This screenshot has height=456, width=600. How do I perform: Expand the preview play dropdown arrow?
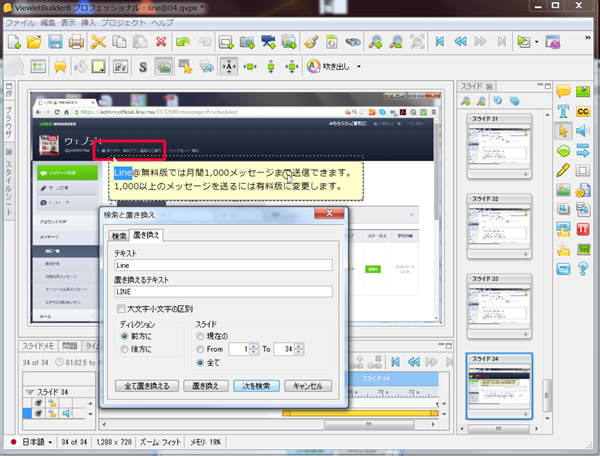click(536, 42)
